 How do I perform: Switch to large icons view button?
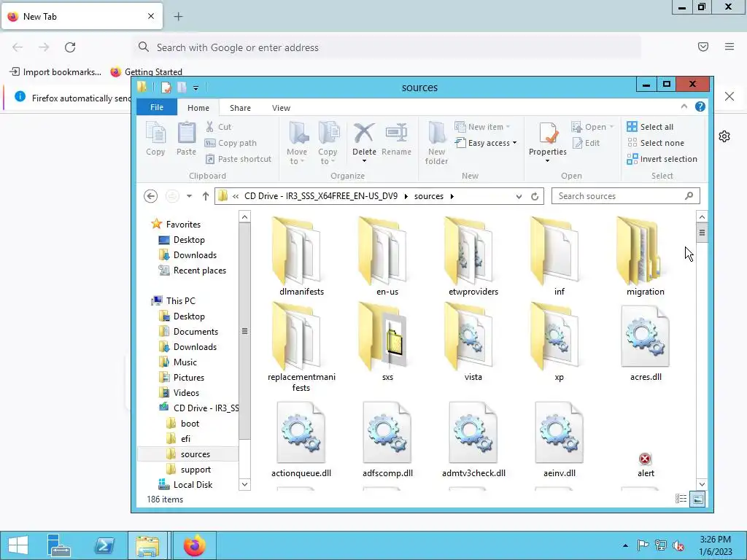(x=697, y=499)
